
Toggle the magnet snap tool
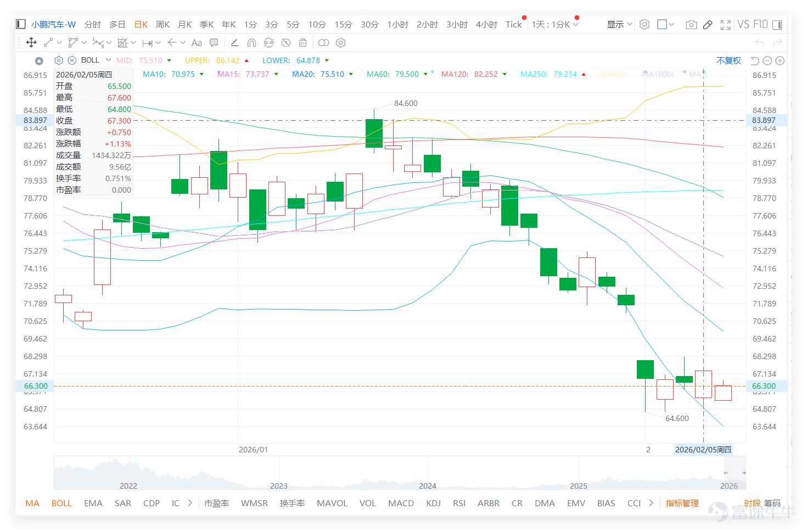pyautogui.click(x=251, y=42)
